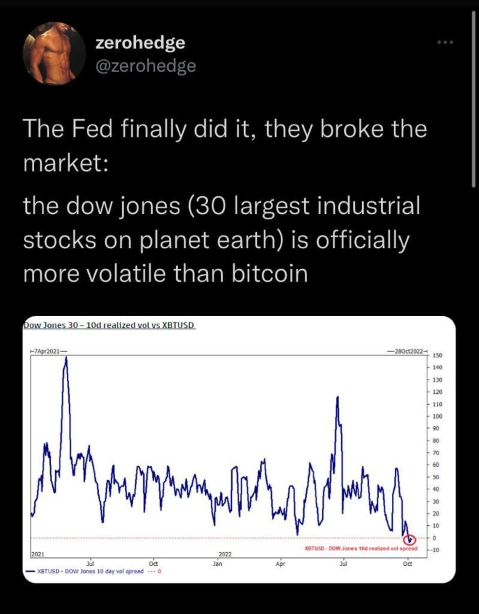This screenshot has width=479, height=614.
Task: Click the zerohedge profile avatar
Action: coord(54,53)
